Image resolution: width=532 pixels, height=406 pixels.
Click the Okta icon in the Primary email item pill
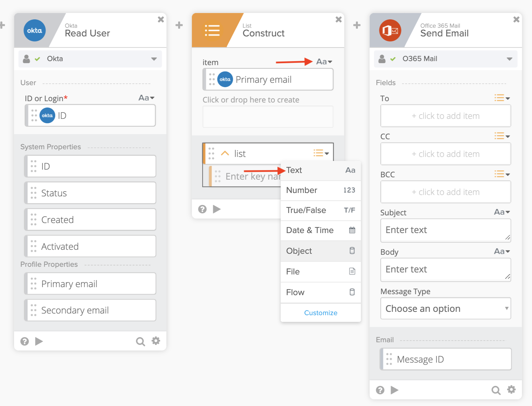point(225,79)
